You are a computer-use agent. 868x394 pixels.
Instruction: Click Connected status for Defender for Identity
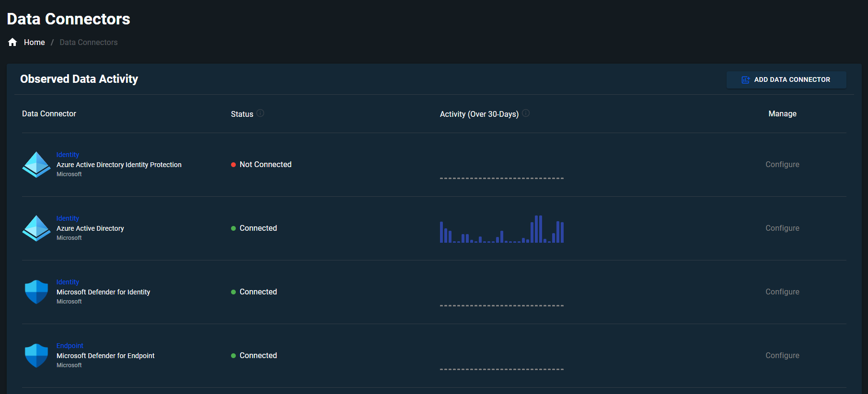coord(258,292)
